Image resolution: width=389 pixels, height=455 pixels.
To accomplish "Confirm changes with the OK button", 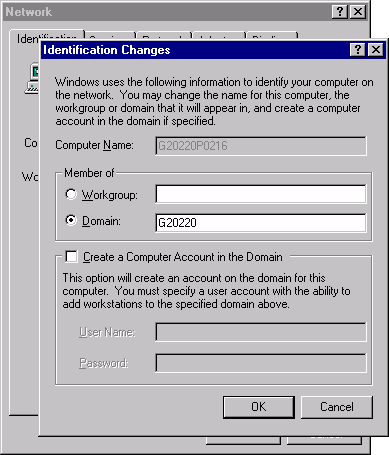I will 259,407.
